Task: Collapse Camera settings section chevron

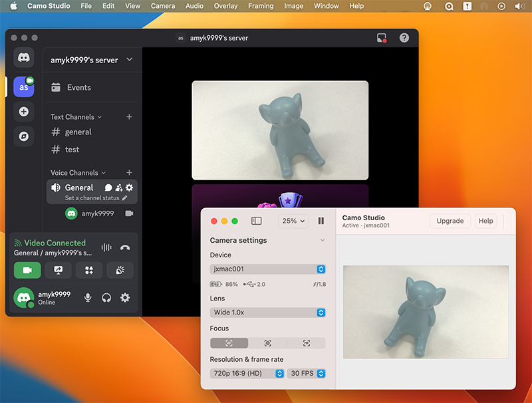Action: coord(323,240)
